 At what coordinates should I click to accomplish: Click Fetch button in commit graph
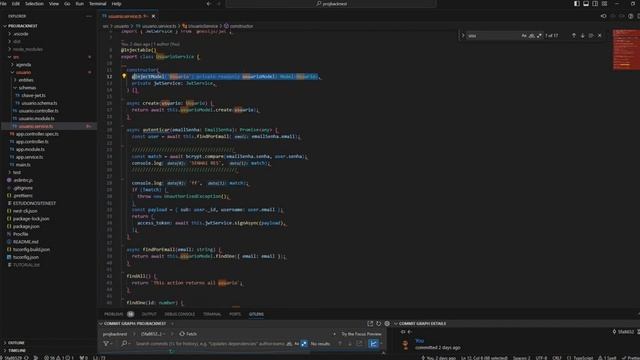pyautogui.click(x=188, y=334)
